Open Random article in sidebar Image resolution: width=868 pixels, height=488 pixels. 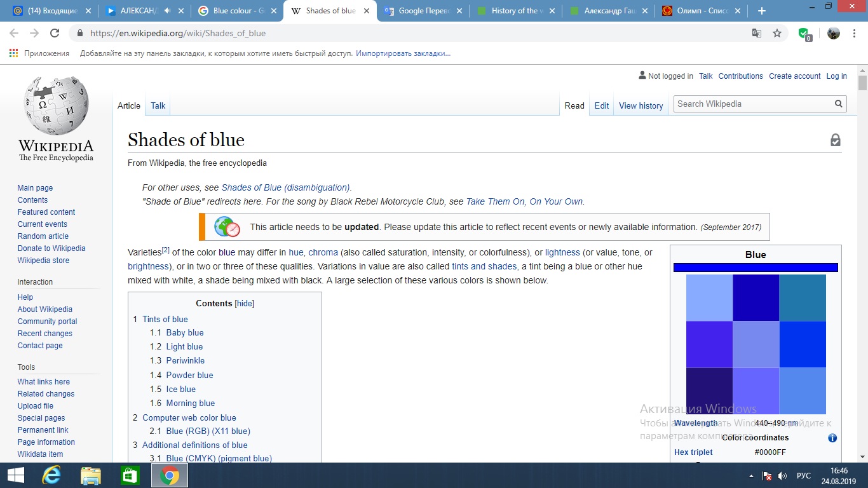pyautogui.click(x=43, y=236)
